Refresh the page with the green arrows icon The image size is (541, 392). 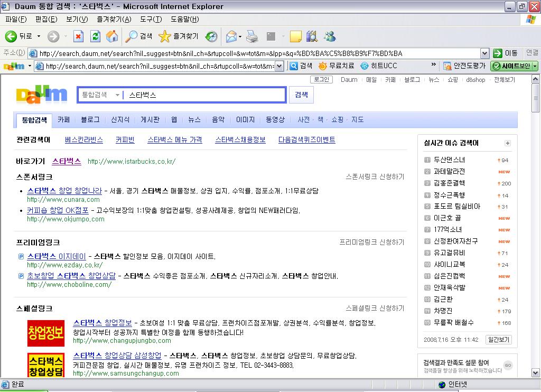click(95, 36)
